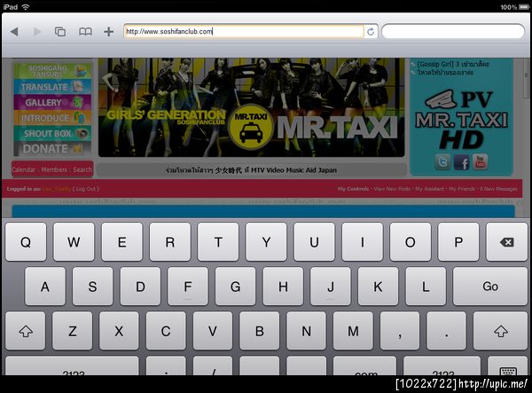The height and width of the screenshot is (393, 532).
Task: Tap the reload icon in address bar
Action: point(371,32)
